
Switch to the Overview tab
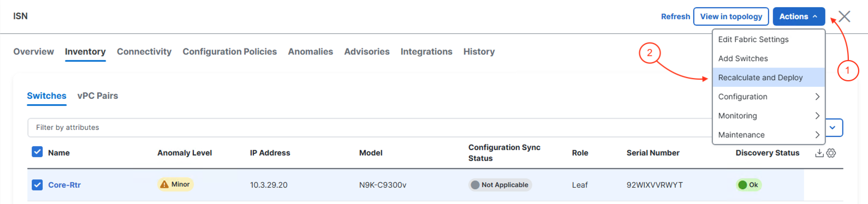[x=34, y=51]
